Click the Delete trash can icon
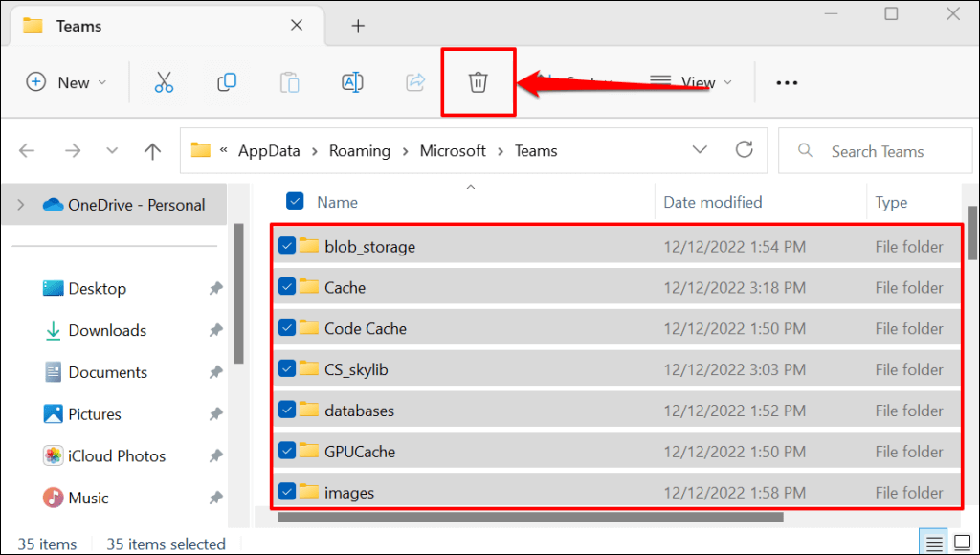 [x=478, y=82]
